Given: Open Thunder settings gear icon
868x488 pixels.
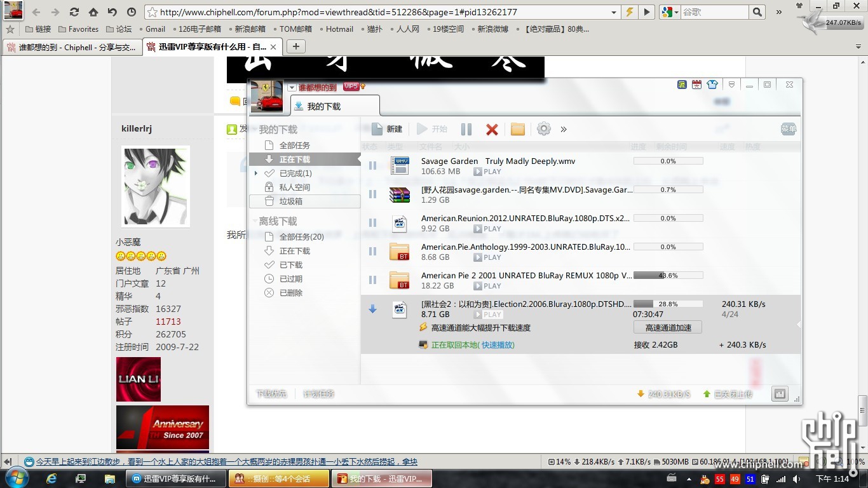Looking at the screenshot, I should (544, 129).
